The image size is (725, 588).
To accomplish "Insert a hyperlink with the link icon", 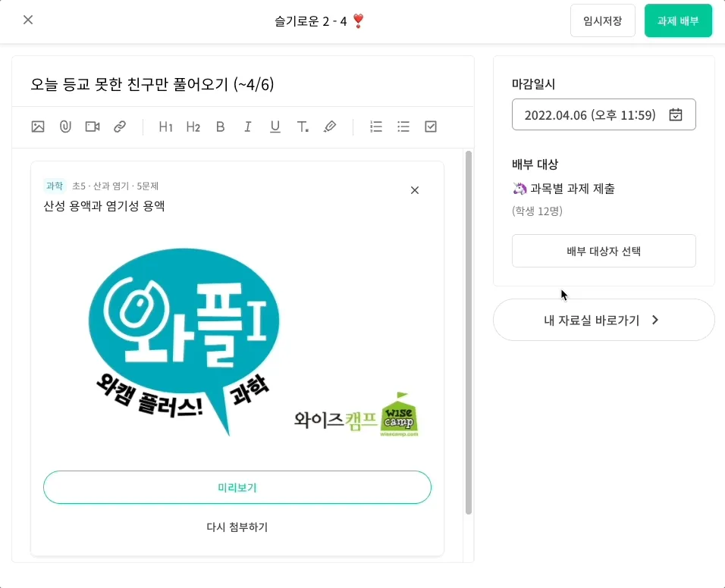I will [120, 127].
